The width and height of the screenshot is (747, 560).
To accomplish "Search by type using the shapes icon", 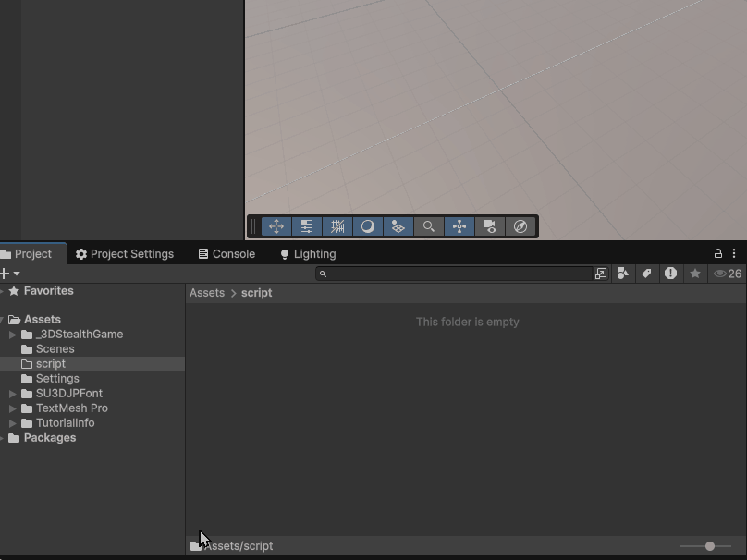I will coord(623,274).
